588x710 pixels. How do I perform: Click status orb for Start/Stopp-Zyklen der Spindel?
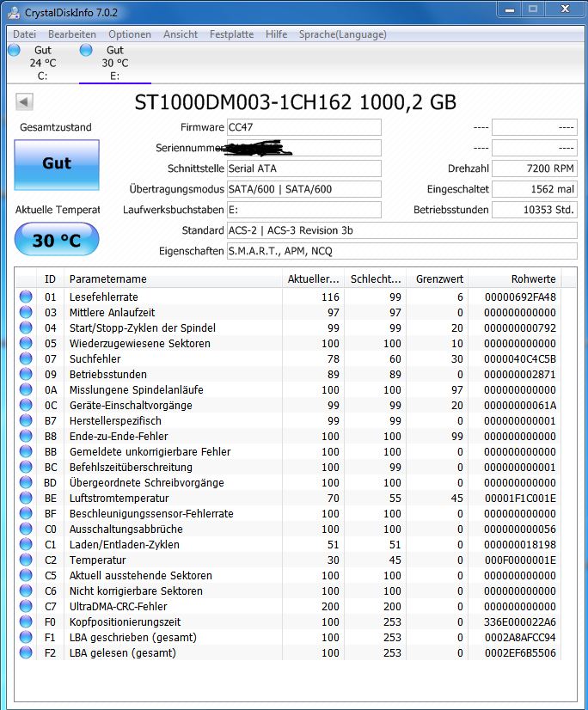(x=26, y=327)
